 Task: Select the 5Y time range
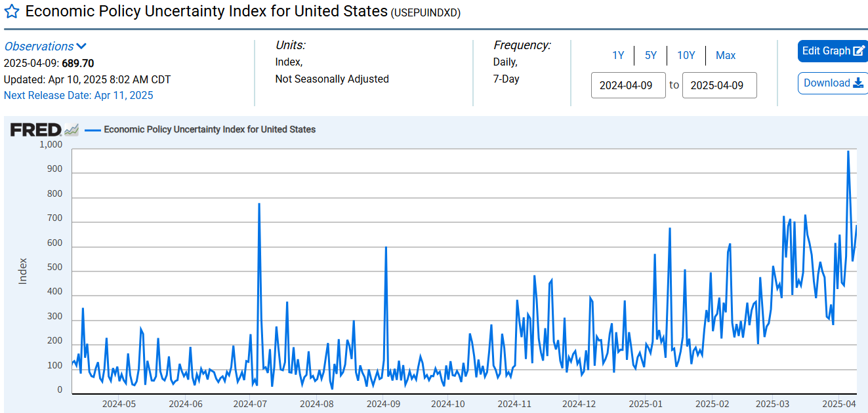pyautogui.click(x=651, y=56)
